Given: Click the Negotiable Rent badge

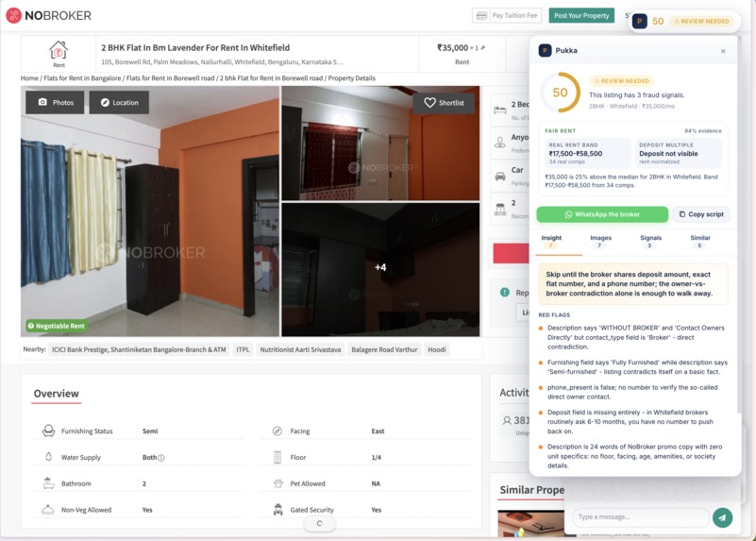Looking at the screenshot, I should [56, 326].
